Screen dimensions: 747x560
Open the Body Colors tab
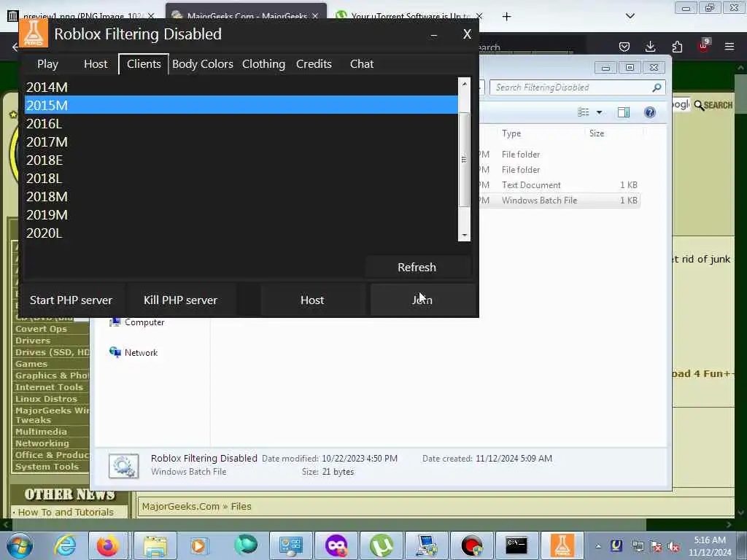pyautogui.click(x=203, y=64)
